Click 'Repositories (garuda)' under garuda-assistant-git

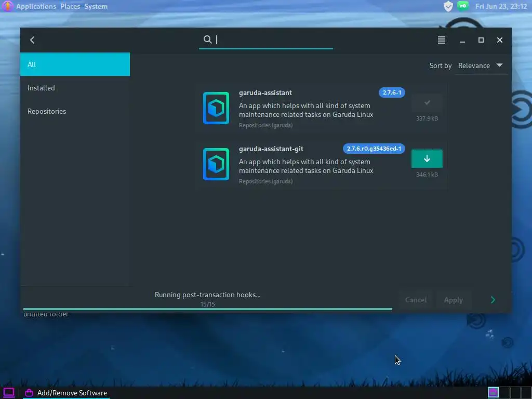click(x=265, y=181)
